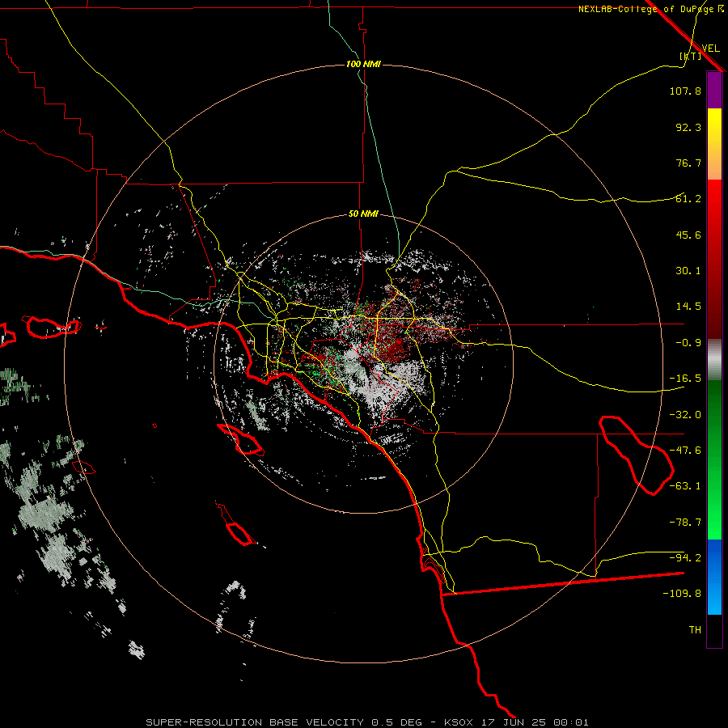Click the 30.1 value on velocity scale

(688, 271)
